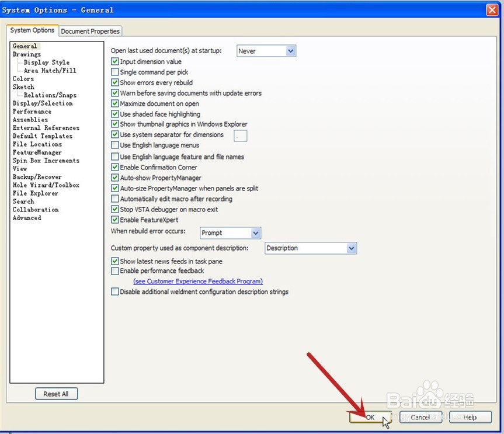The image size is (504, 434).
Task: Open Default Templates options
Action: pos(43,136)
